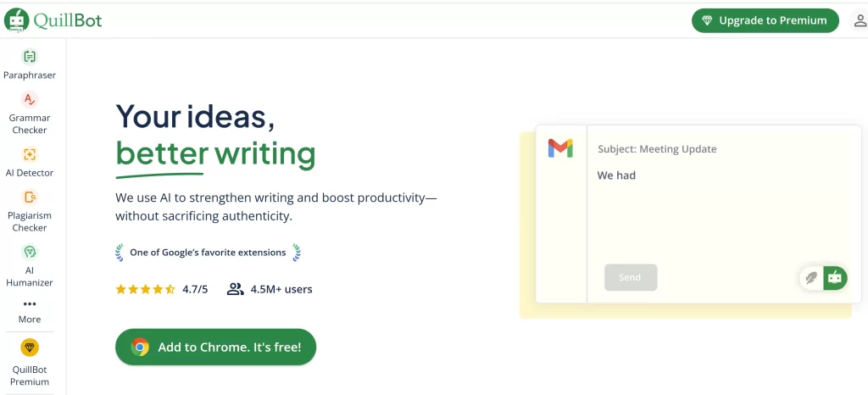The width and height of the screenshot is (868, 395).
Task: Click Add to Chrome. It's free! button
Action: 215,347
